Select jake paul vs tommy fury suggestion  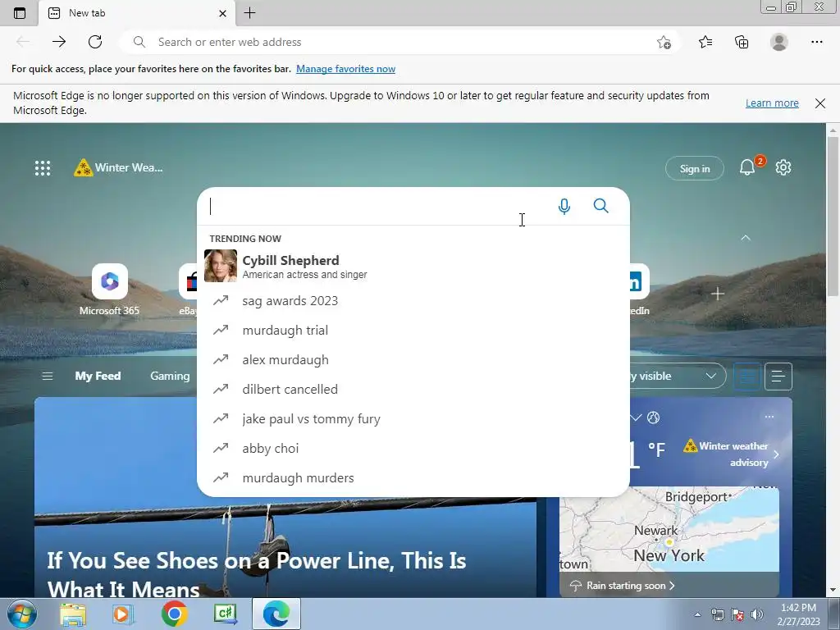413,418
